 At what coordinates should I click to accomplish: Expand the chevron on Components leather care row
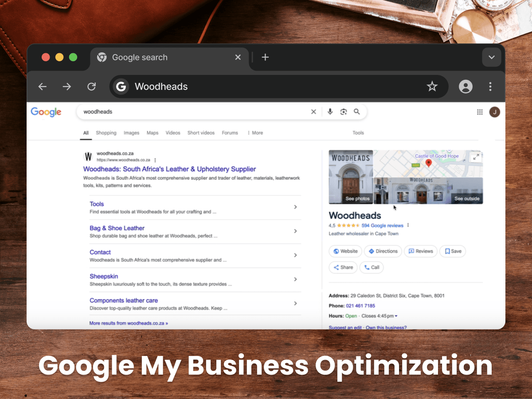tap(295, 303)
